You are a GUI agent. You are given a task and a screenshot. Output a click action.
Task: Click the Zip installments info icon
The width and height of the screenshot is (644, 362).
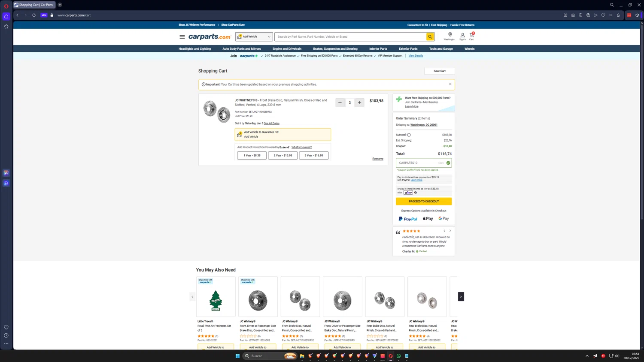(x=415, y=193)
